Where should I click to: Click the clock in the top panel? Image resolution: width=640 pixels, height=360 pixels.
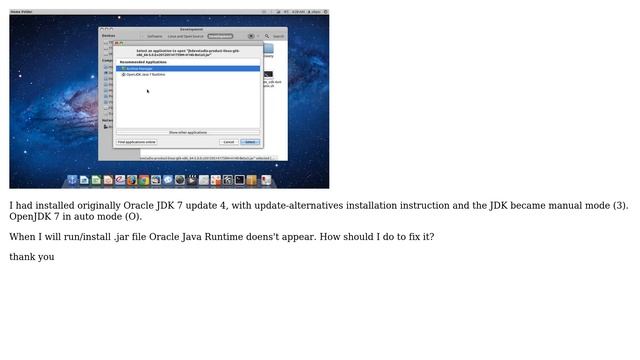(298, 12)
